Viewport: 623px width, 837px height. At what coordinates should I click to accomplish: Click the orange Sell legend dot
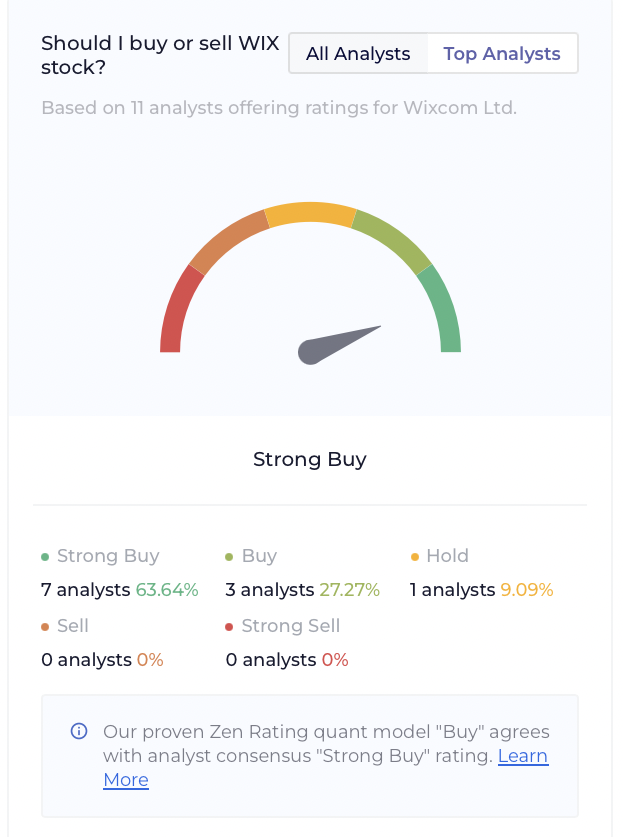(45, 627)
